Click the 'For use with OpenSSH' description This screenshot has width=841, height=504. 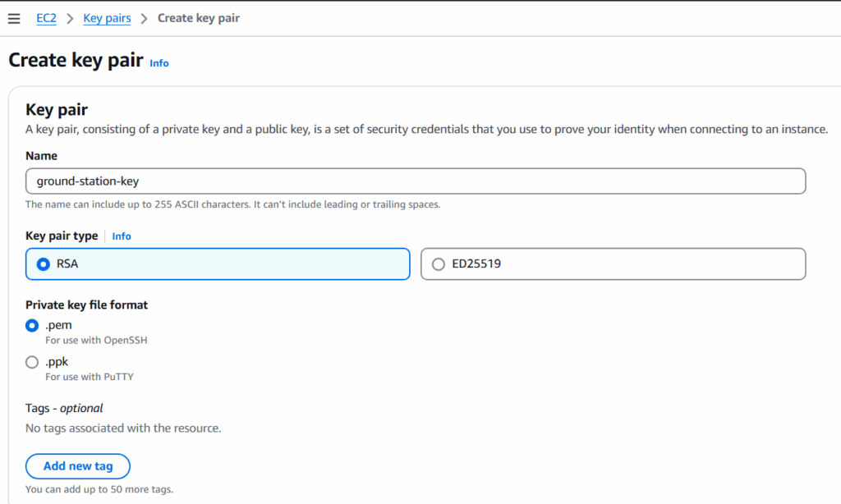click(96, 340)
